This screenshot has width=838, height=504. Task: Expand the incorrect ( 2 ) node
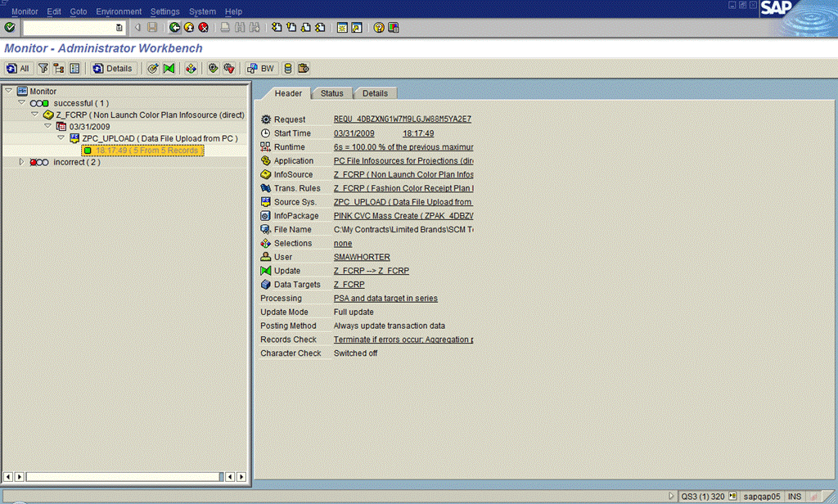[x=21, y=162]
